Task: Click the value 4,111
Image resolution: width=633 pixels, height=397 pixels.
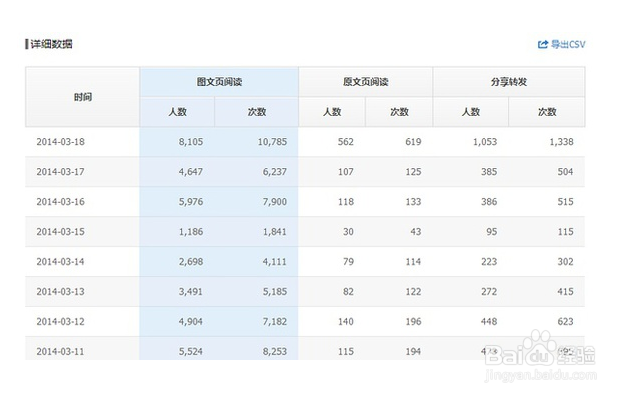Action: (275, 262)
